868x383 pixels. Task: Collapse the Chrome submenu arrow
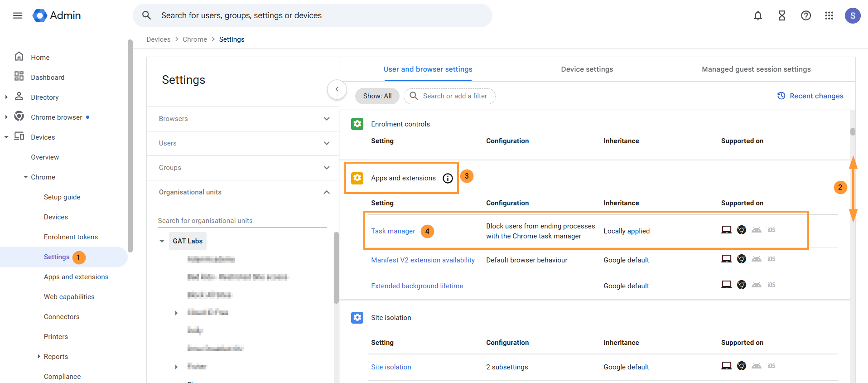[x=26, y=177]
